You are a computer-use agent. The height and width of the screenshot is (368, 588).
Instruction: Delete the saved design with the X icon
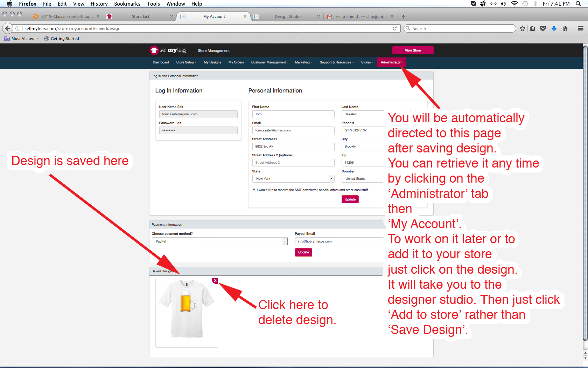(x=215, y=281)
